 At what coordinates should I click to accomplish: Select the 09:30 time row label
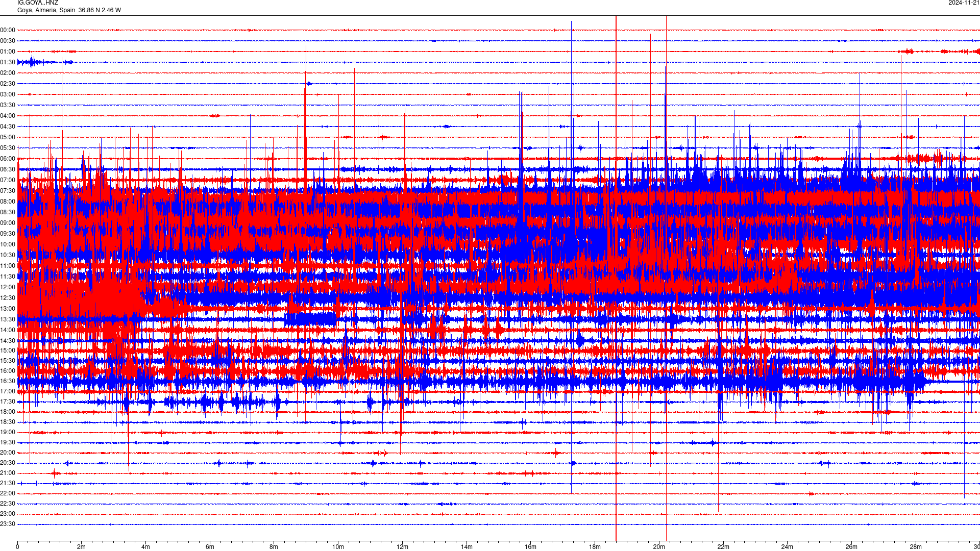click(x=8, y=234)
